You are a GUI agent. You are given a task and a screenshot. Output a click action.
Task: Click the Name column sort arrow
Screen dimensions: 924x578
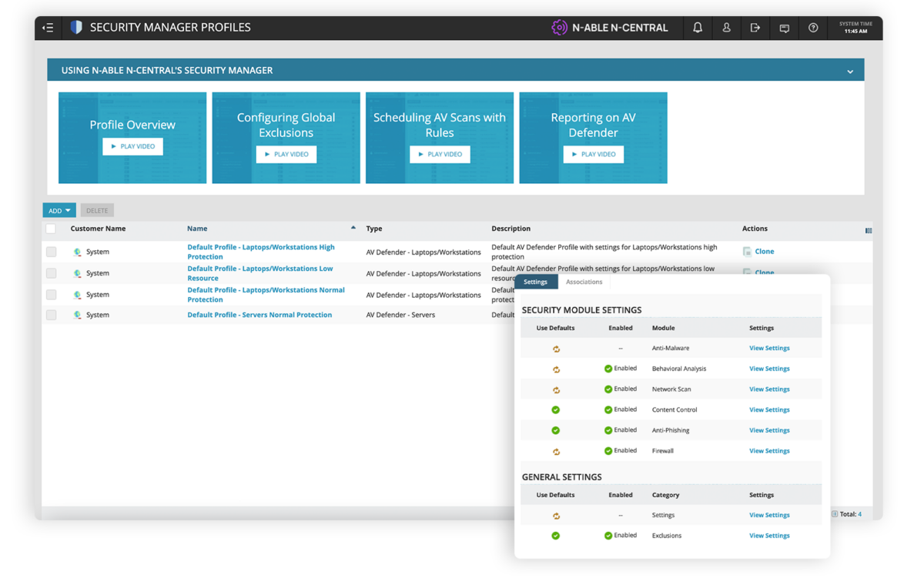(353, 228)
